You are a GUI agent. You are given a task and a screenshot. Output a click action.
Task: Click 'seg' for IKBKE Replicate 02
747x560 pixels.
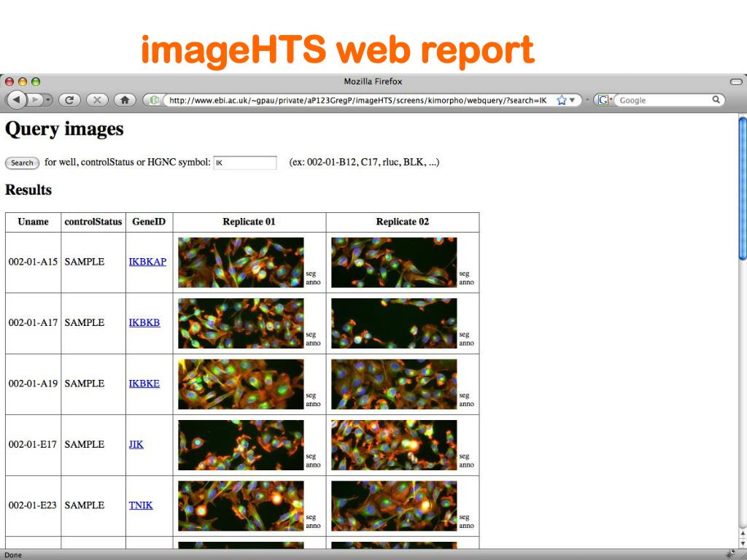pos(464,396)
